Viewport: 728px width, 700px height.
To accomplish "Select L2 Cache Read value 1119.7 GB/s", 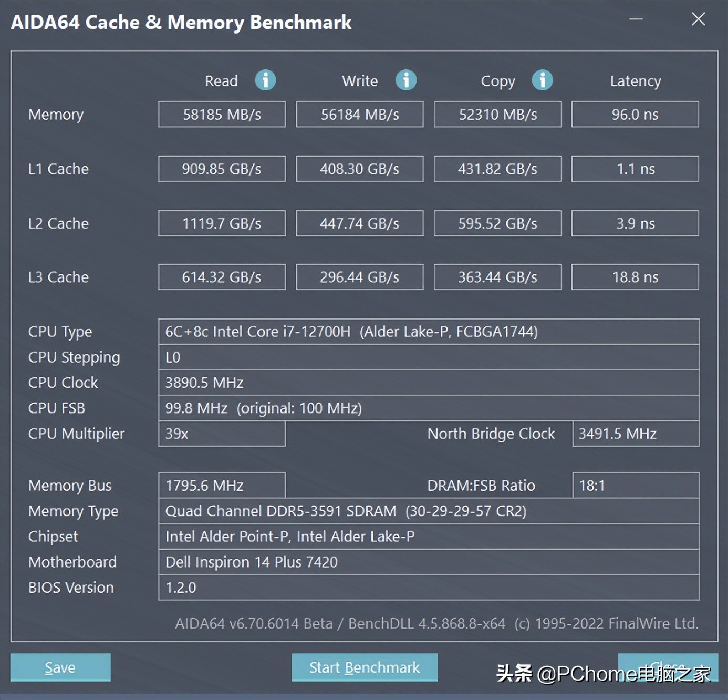I will pos(222,223).
